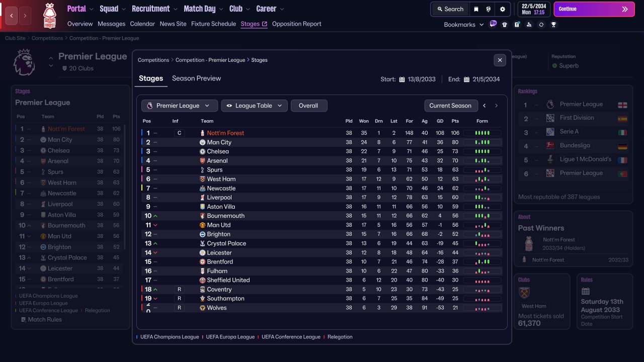Click the Current Season button
The image size is (644, 362).
click(x=450, y=106)
